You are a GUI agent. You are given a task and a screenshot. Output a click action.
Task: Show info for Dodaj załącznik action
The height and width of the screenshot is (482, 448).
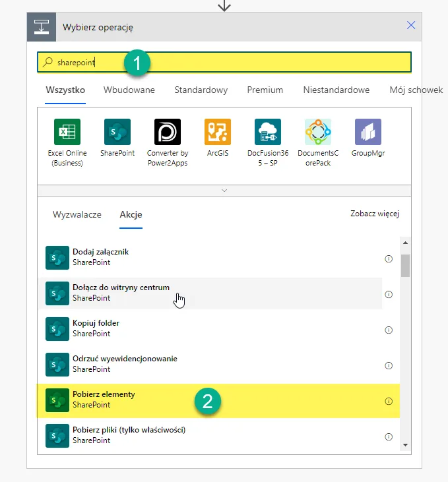(x=389, y=258)
